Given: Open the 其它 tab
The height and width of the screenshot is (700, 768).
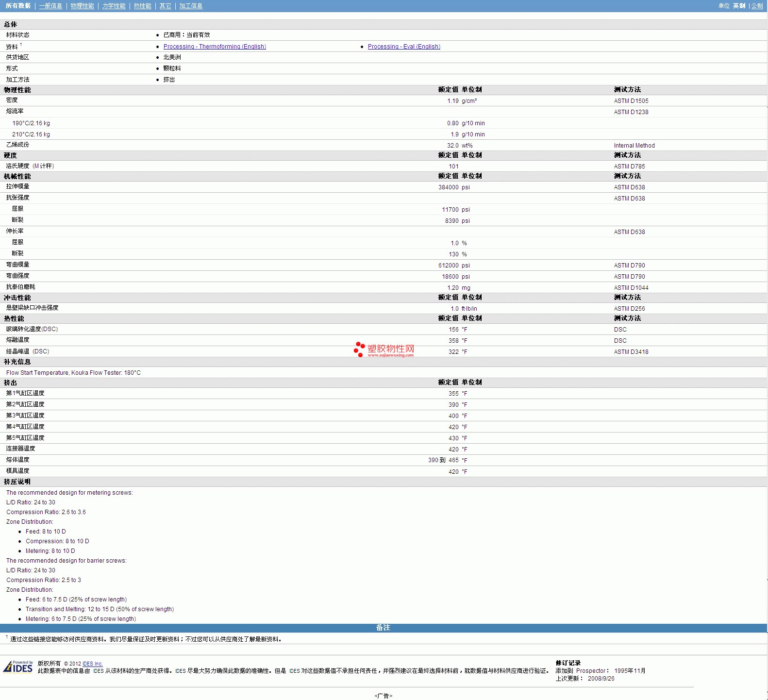Looking at the screenshot, I should click(x=165, y=6).
